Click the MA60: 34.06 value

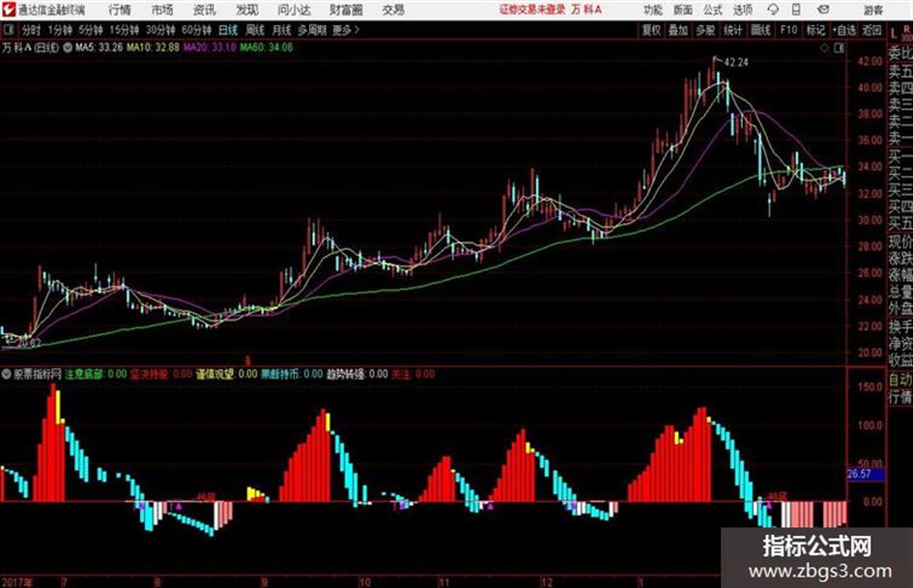(x=266, y=47)
